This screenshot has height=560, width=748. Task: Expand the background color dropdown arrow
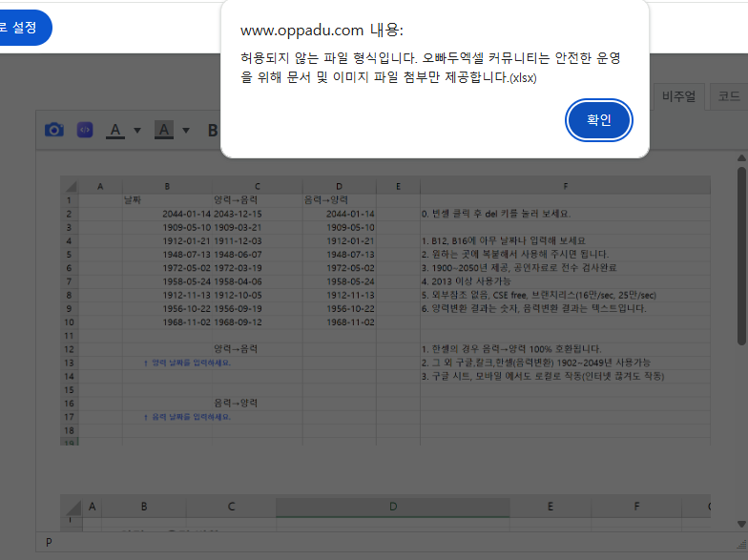(x=186, y=130)
